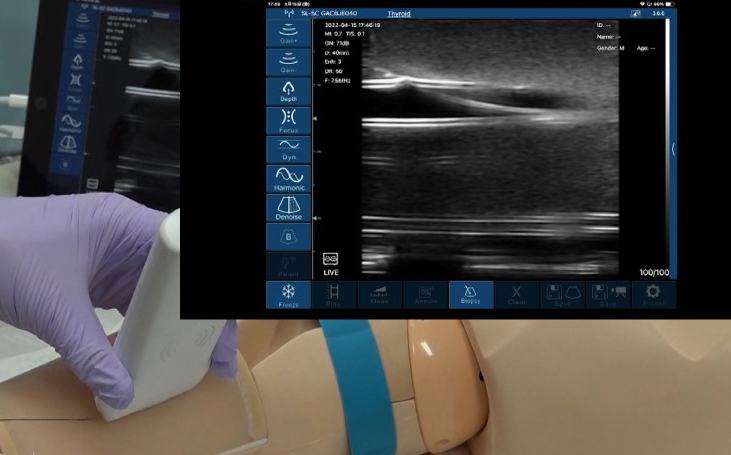This screenshot has width=731, height=455.
Task: Open the Dyn dynamic range control
Action: pyautogui.click(x=289, y=150)
